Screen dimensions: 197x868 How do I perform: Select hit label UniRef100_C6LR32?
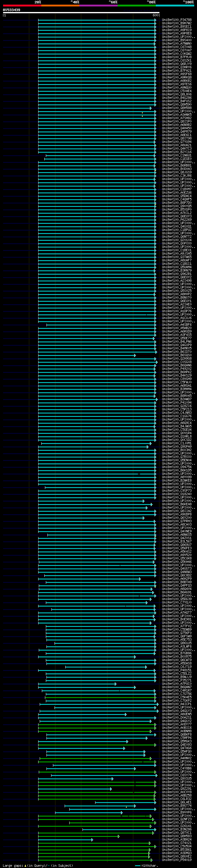click(x=177, y=799)
